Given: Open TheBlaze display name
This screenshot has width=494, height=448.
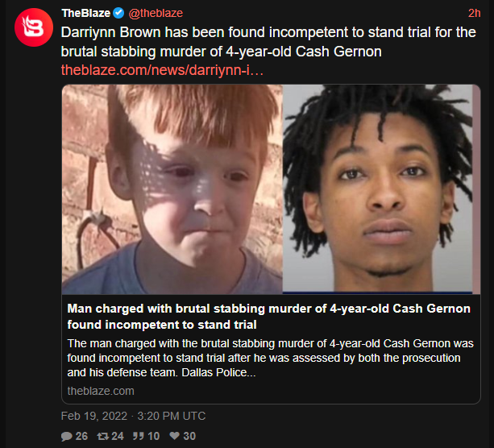Looking at the screenshot, I should point(86,13).
